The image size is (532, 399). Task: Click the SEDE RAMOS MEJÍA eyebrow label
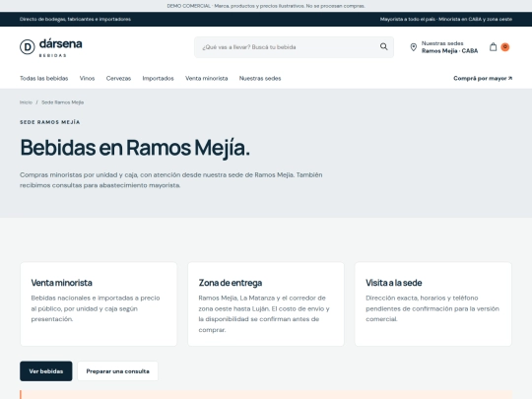pyautogui.click(x=50, y=122)
